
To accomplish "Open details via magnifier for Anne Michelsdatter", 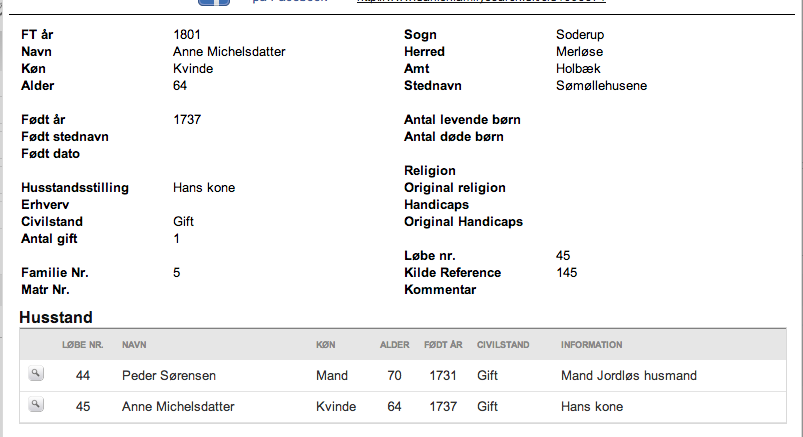I will point(36,405).
